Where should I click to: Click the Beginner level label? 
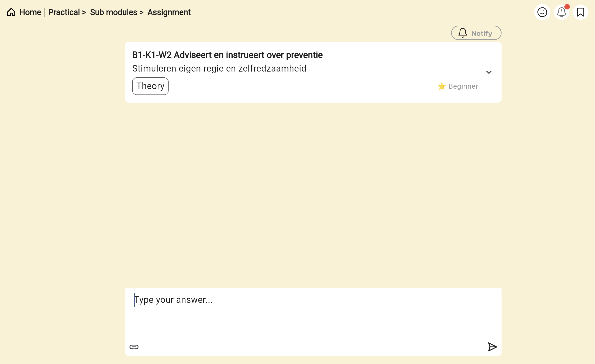point(463,86)
